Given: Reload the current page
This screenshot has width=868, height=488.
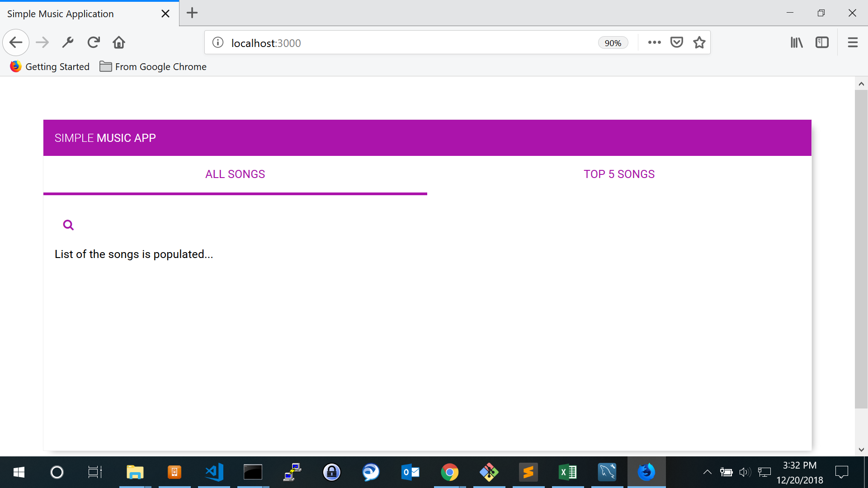Looking at the screenshot, I should pyautogui.click(x=94, y=42).
